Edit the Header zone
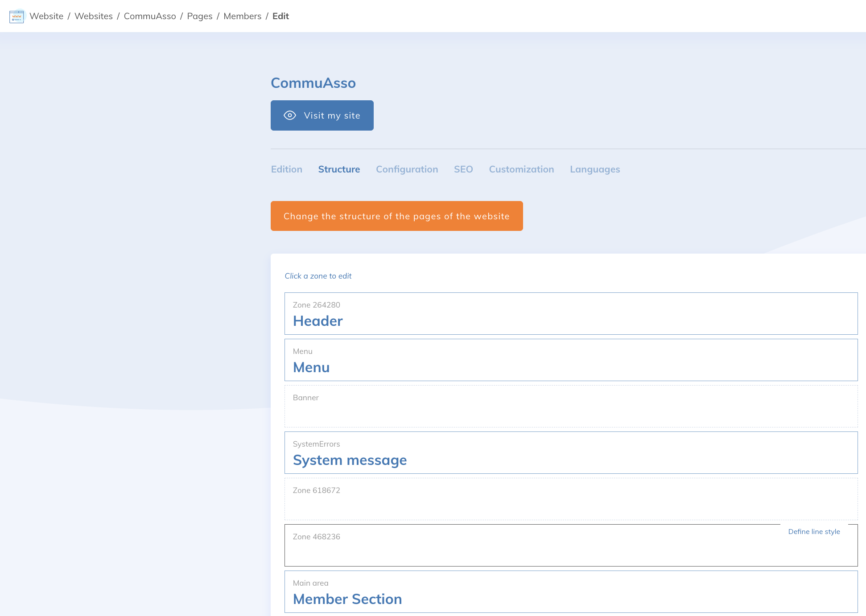 [x=570, y=314]
